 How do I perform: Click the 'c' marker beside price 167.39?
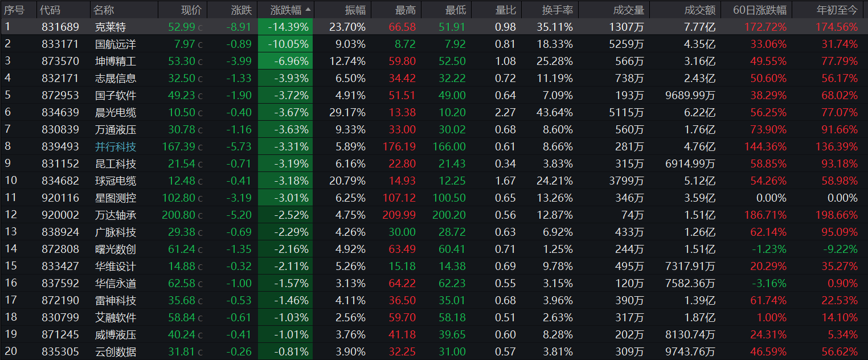tap(200, 147)
